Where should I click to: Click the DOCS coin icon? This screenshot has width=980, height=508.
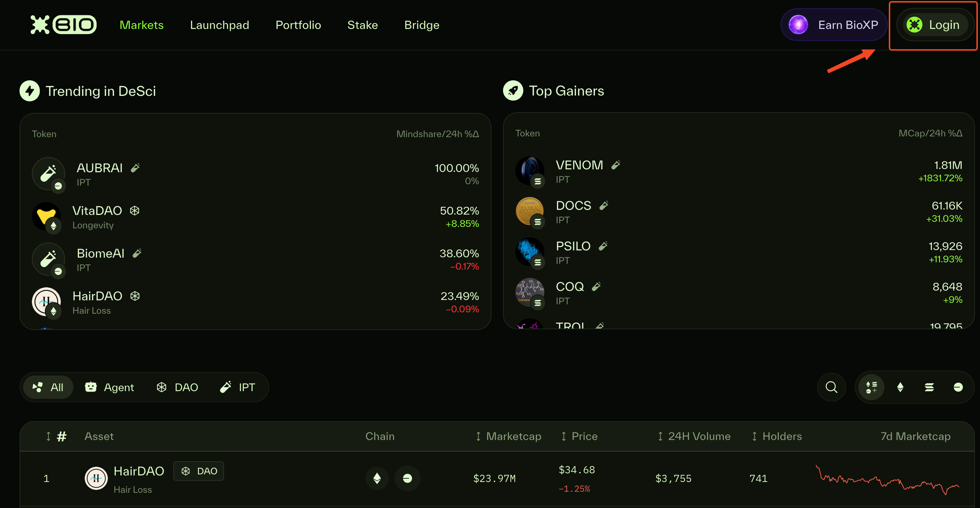point(529,211)
